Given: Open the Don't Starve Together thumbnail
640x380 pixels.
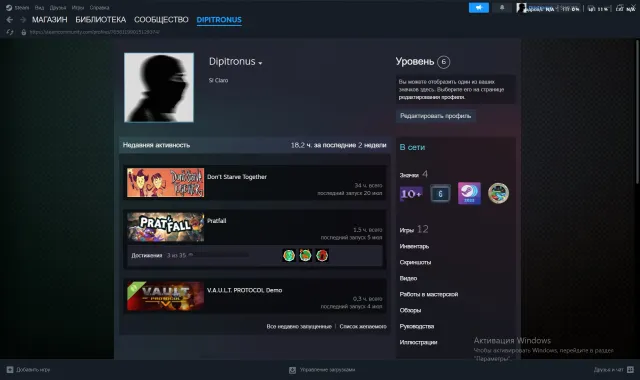Looking at the screenshot, I should click(x=165, y=182).
